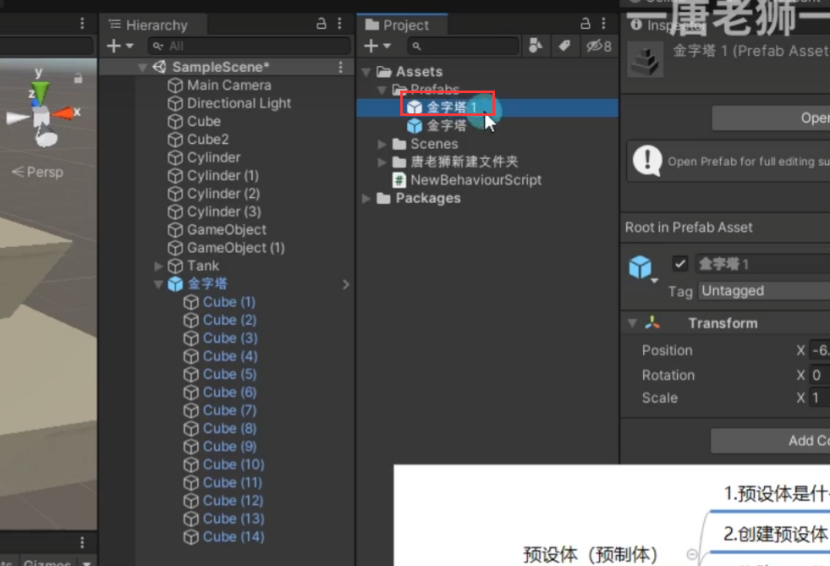
Task: Click the Project add (+) button
Action: pyautogui.click(x=371, y=46)
